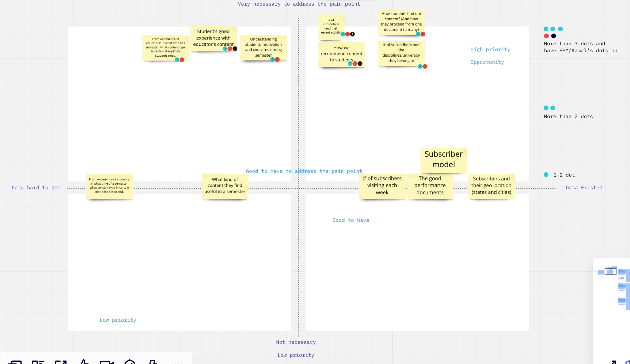Select 'The good performance documents' sticky note
Screen dimensions: 630x364
pyautogui.click(x=429, y=185)
